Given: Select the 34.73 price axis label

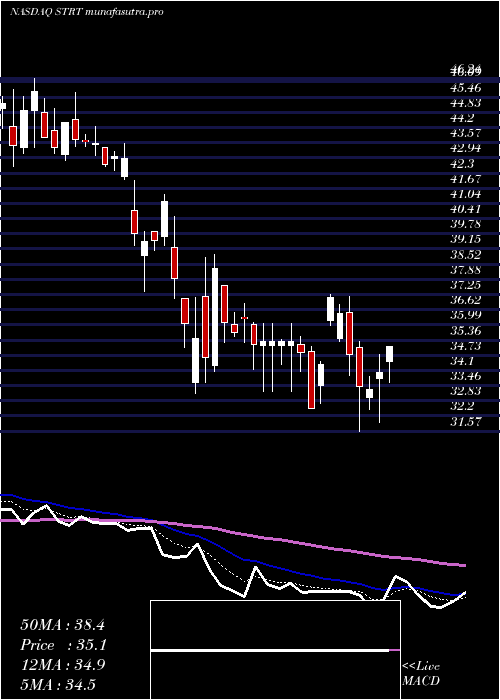Looking at the screenshot, I should point(465,346).
